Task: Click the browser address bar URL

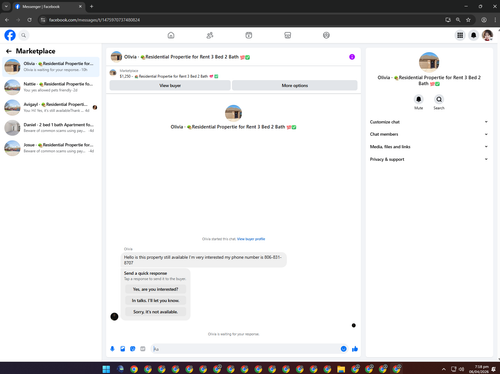Action: tap(94, 20)
